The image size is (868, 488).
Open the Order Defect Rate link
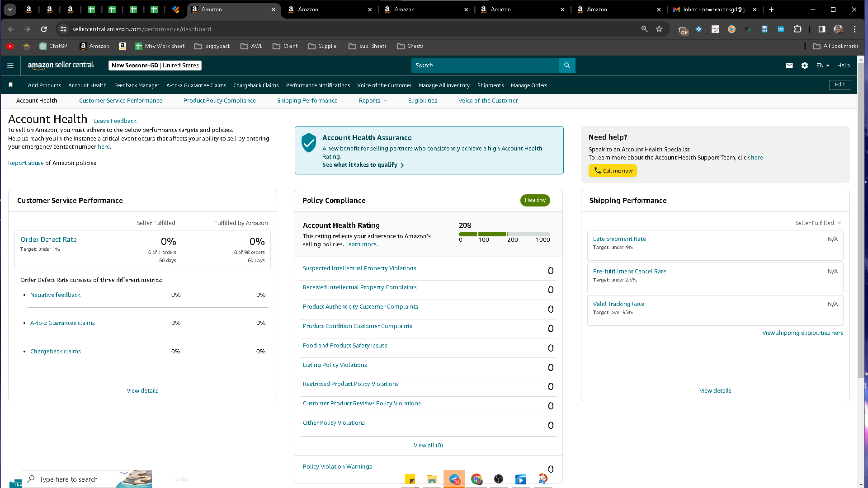click(x=48, y=239)
